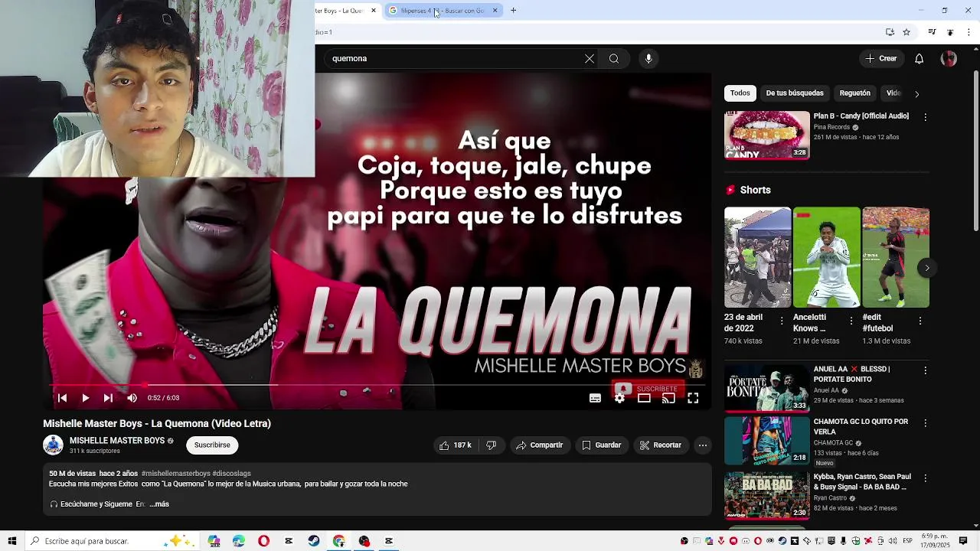Subscribe with the Suscribirse button

(x=212, y=445)
